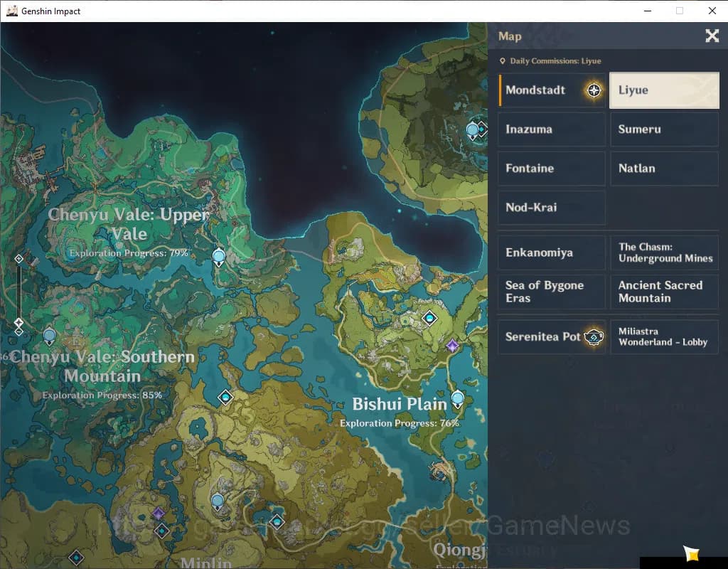Select waypoint above Southern Mountain label

(49, 336)
